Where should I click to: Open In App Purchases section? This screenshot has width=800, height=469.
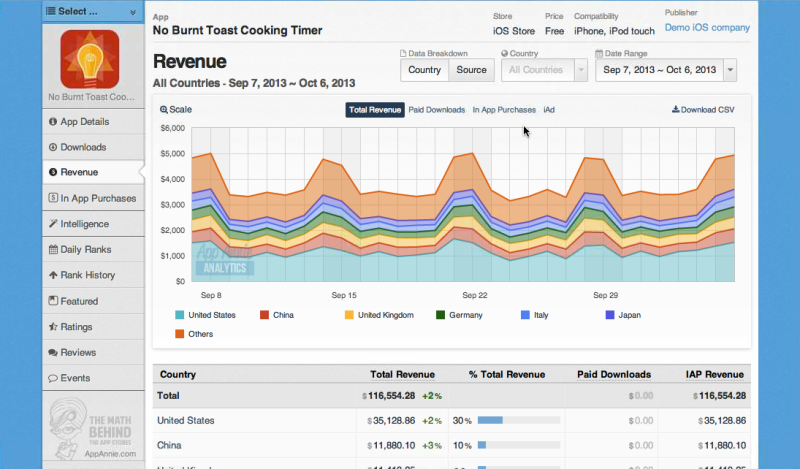pyautogui.click(x=93, y=198)
